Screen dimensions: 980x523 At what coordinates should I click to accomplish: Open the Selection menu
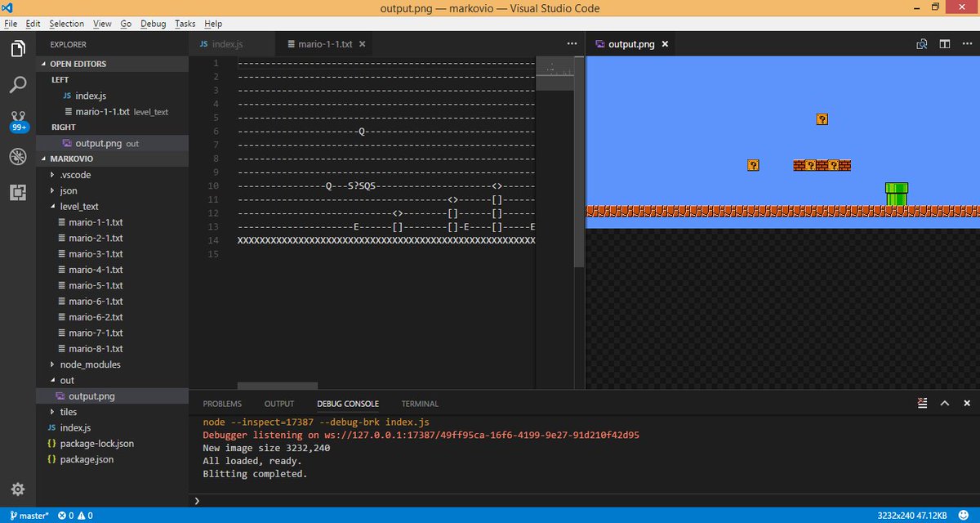tap(66, 24)
